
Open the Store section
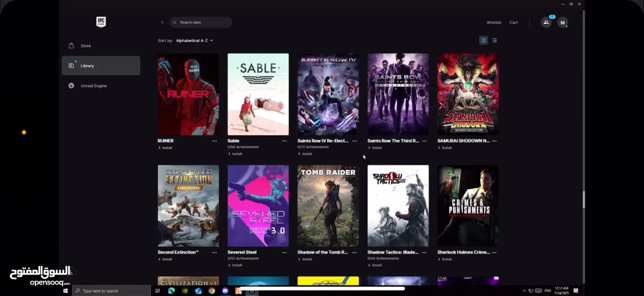101,46
